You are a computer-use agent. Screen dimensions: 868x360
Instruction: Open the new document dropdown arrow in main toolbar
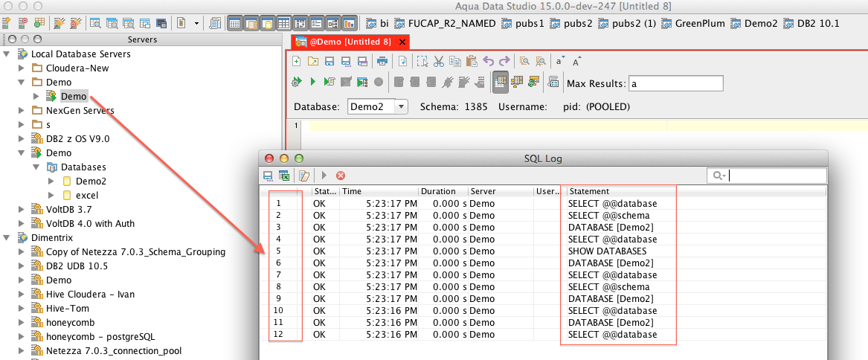tap(197, 23)
